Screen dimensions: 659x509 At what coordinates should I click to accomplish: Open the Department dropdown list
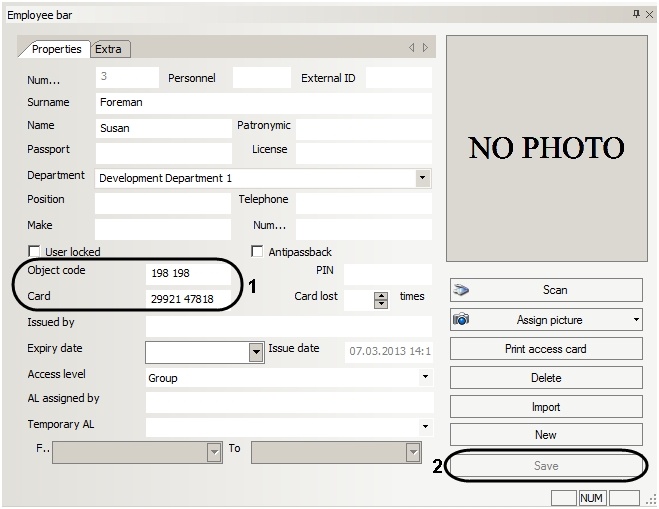422,178
